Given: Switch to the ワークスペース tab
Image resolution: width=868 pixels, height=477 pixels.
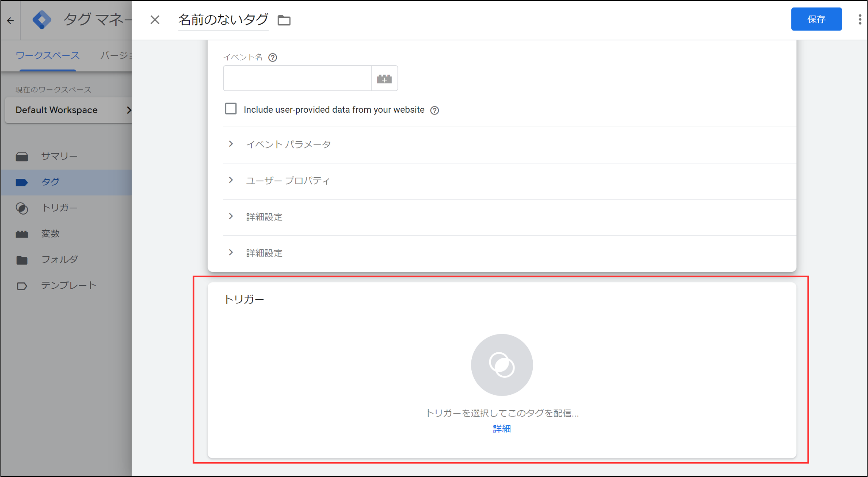Looking at the screenshot, I should click(x=47, y=56).
